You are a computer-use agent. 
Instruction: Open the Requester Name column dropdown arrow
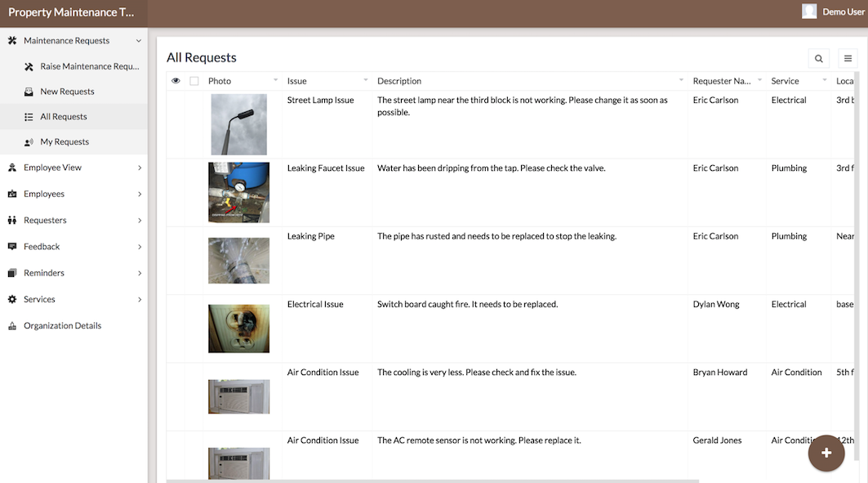coord(759,80)
